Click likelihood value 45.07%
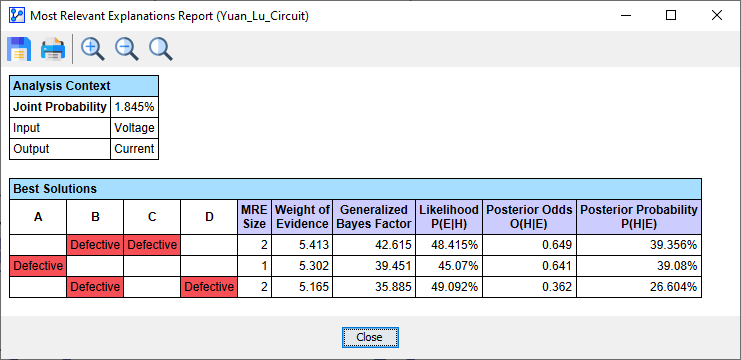 449,266
